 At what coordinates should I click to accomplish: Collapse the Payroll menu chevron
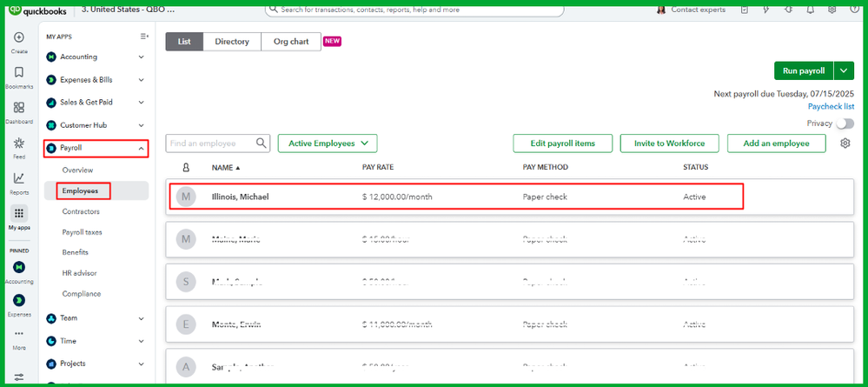[x=141, y=148]
